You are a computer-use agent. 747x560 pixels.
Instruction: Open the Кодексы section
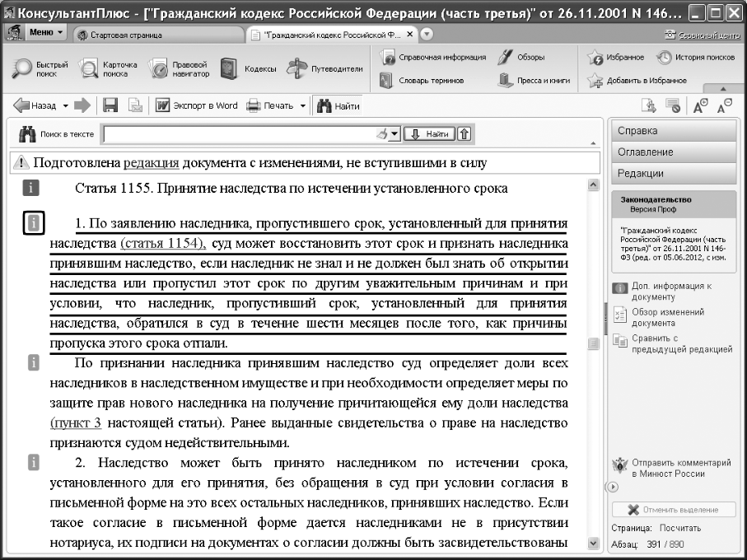click(x=248, y=69)
